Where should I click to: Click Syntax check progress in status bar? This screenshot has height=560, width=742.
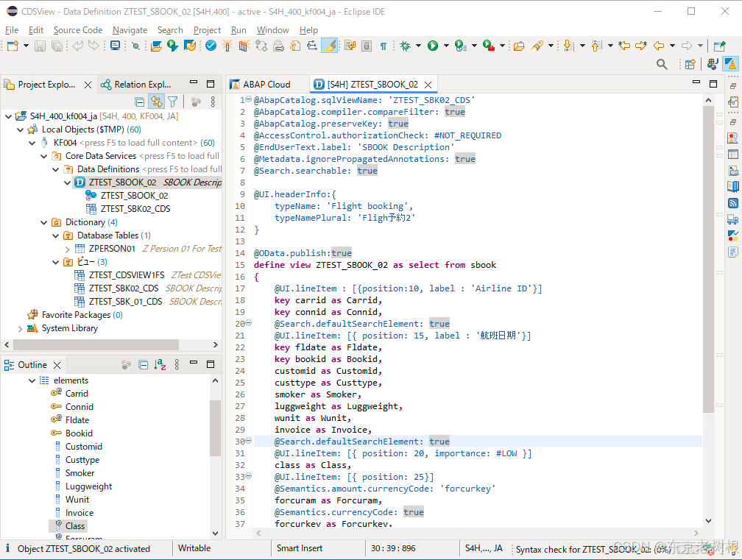point(593,549)
